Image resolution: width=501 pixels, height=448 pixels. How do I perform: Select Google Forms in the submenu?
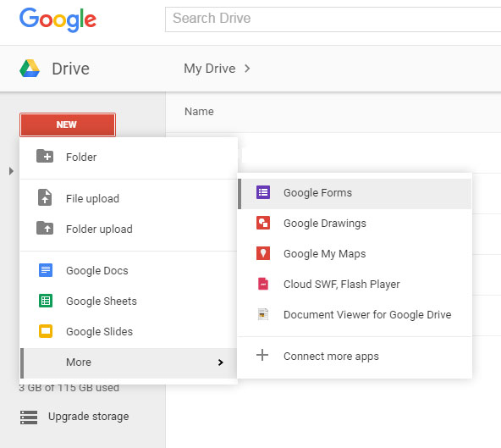[355, 194]
